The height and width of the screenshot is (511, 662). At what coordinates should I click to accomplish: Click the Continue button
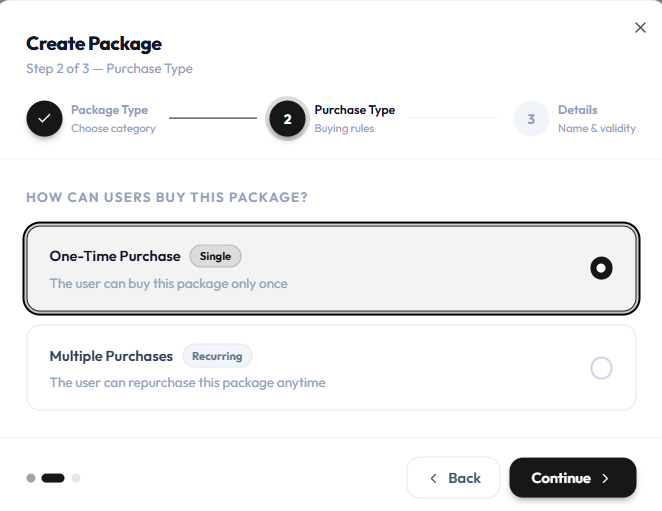pos(572,478)
